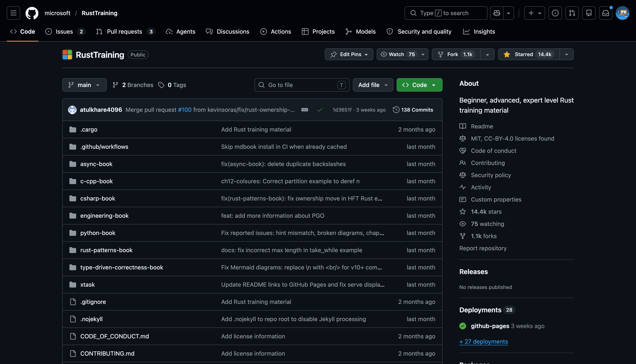Open the user profile avatar menu
636x364 pixels.
pos(622,13)
